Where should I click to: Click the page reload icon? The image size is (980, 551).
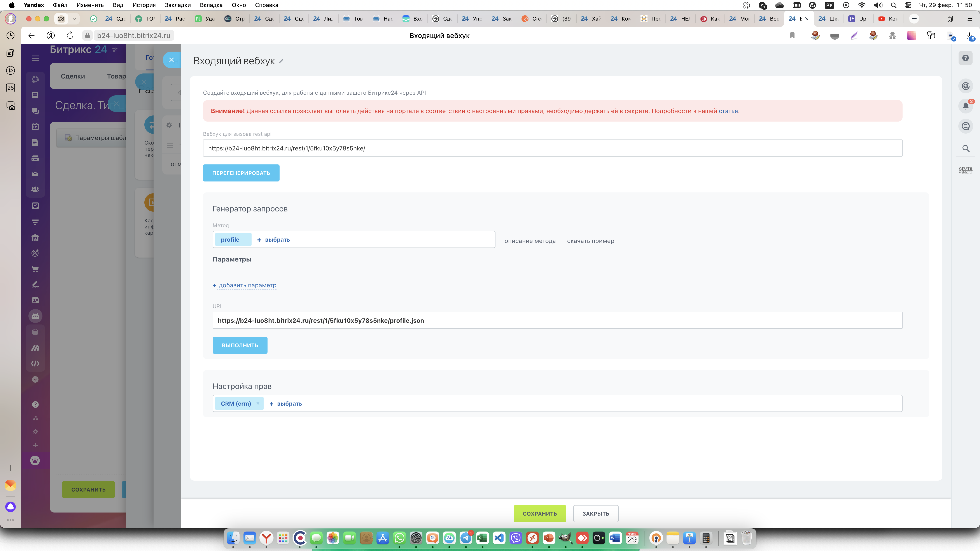tap(70, 35)
